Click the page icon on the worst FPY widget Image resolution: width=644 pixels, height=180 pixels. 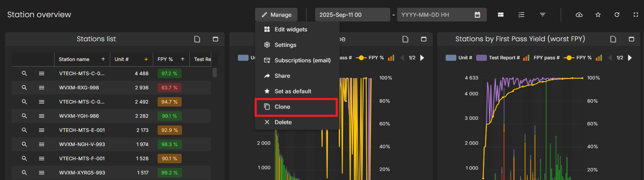(x=613, y=39)
